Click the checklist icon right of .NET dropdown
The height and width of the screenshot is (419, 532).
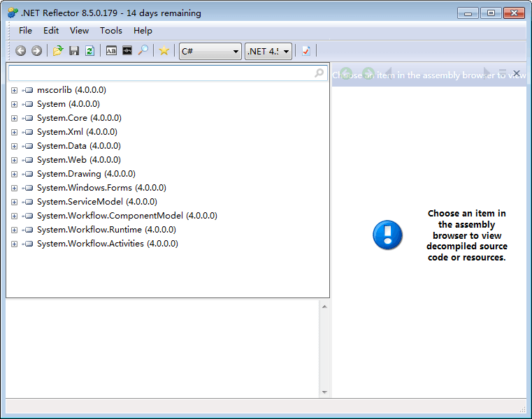[306, 51]
